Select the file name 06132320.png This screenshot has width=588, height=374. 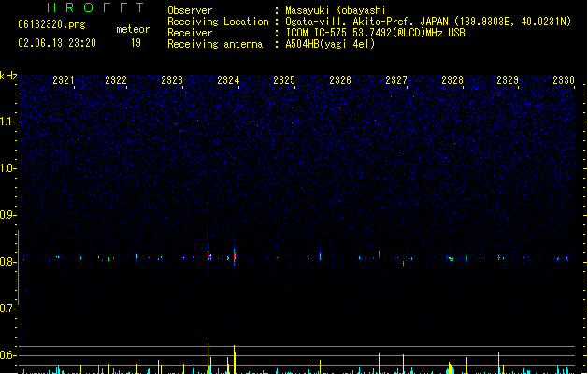pyautogui.click(x=51, y=24)
